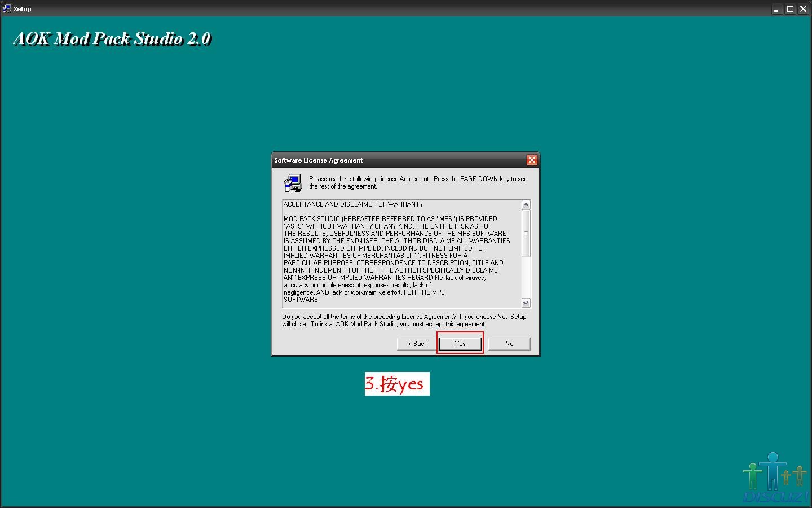Image resolution: width=812 pixels, height=508 pixels.
Task: Click the 'Software License Agreement' dialog title
Action: pyautogui.click(x=319, y=160)
